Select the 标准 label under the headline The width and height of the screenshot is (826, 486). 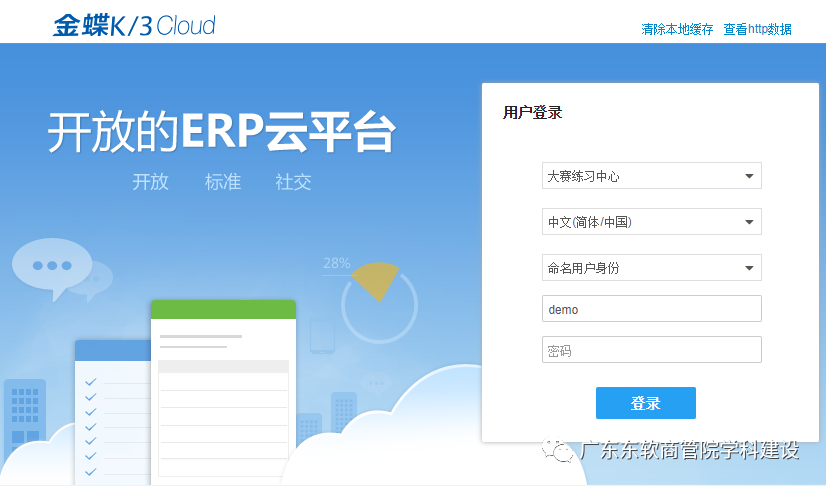pyautogui.click(x=222, y=182)
